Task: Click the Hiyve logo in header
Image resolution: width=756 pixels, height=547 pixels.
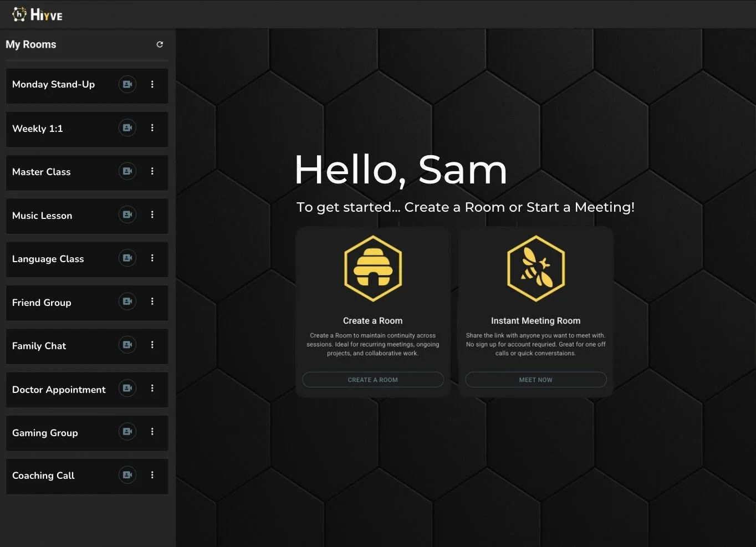Action: [x=37, y=14]
